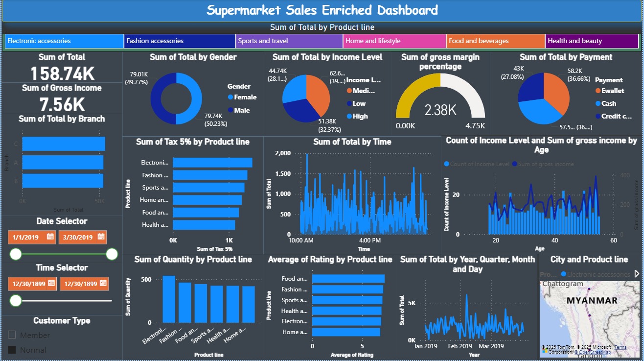Click the Date Selector right slider handle
The image size is (644, 361).
(x=112, y=254)
